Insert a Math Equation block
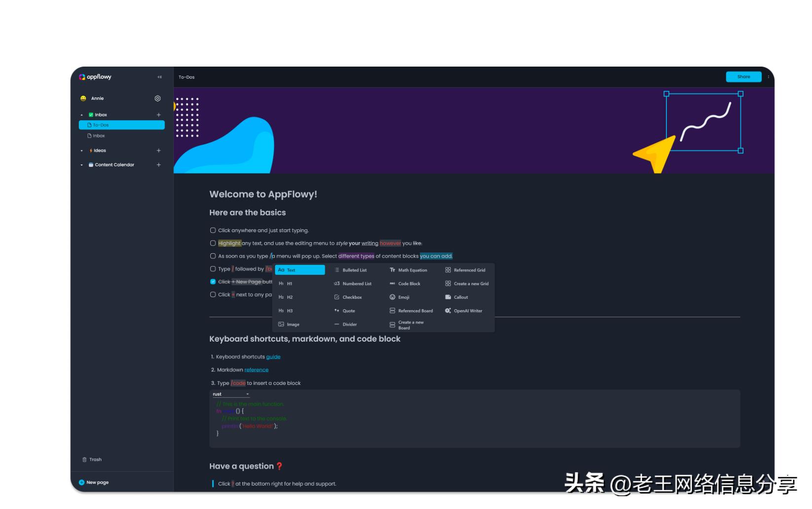The height and width of the screenshot is (509, 812). coord(412,270)
